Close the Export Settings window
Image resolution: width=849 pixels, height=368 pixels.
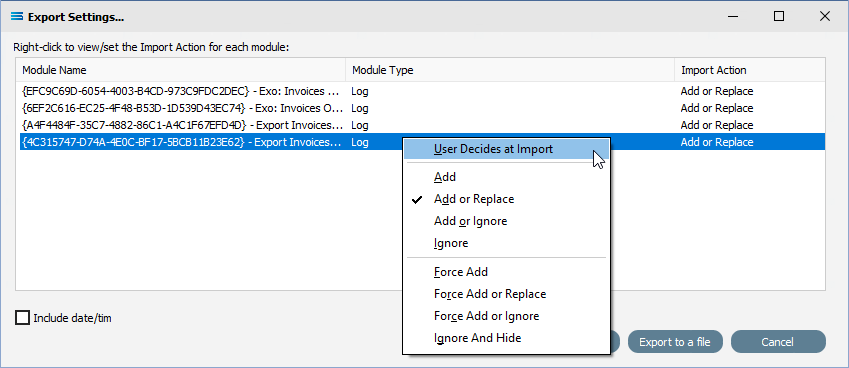(x=825, y=16)
